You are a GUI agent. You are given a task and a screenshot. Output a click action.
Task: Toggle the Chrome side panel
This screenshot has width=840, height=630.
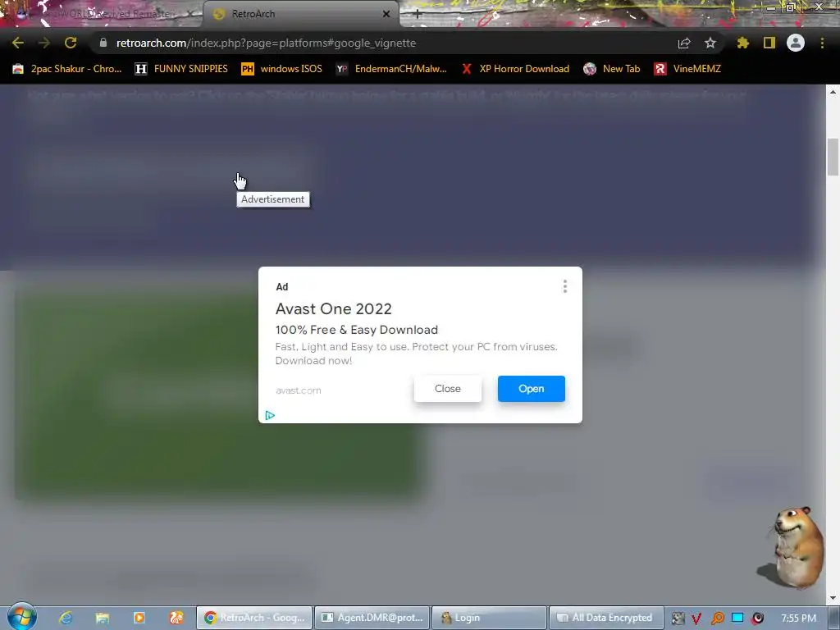pos(769,43)
